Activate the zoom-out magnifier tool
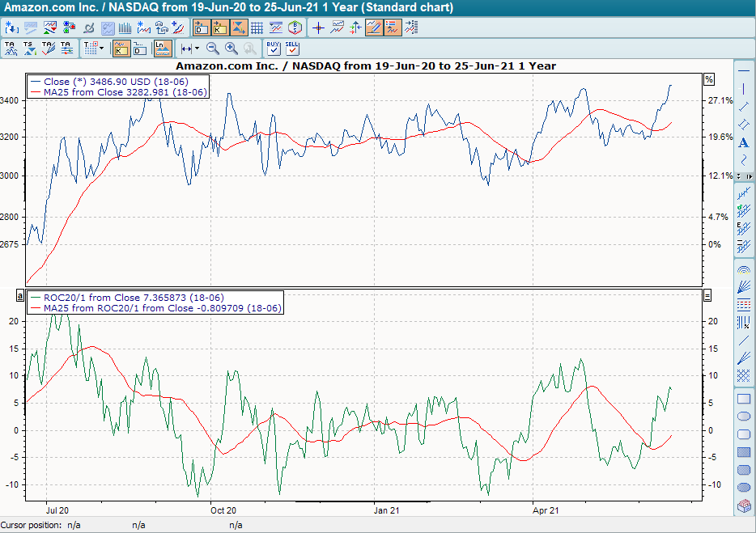The image size is (756, 533). [x=213, y=49]
